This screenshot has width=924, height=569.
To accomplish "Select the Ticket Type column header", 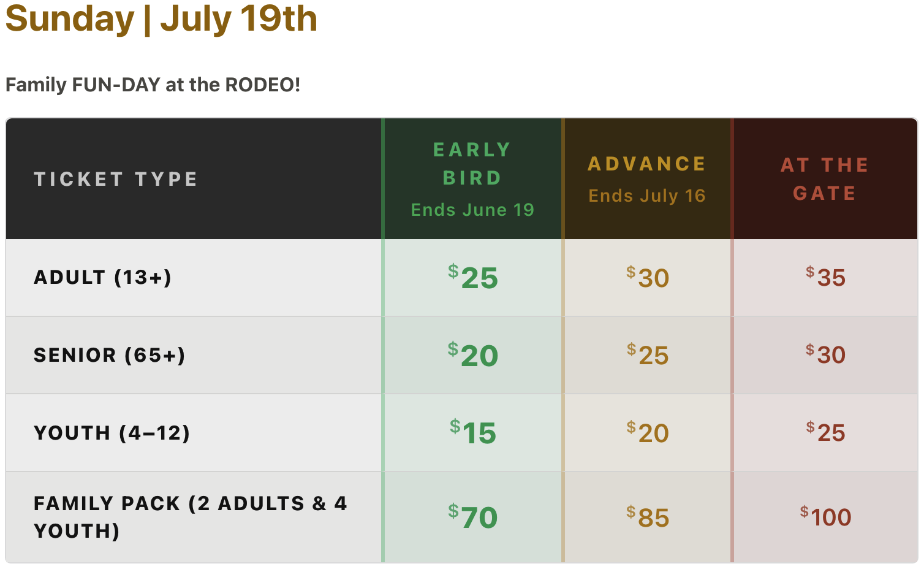I will 116,179.
